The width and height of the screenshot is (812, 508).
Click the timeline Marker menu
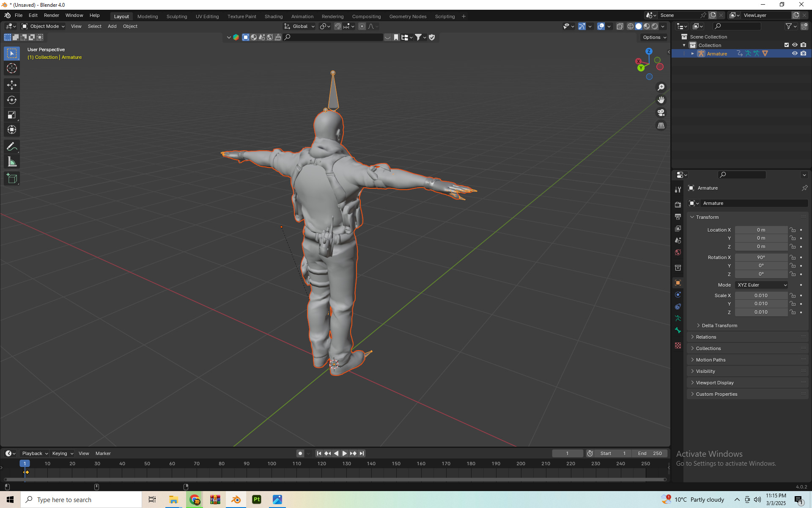[x=103, y=453]
